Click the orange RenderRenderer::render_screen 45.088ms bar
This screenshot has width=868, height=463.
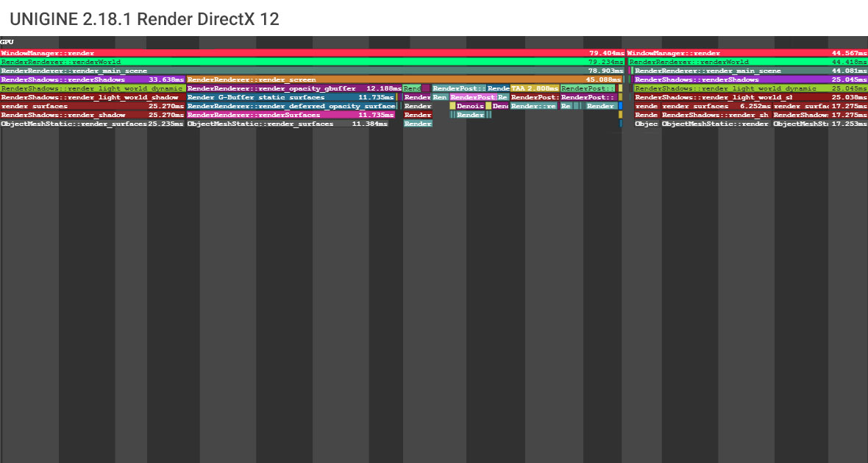[405, 79]
